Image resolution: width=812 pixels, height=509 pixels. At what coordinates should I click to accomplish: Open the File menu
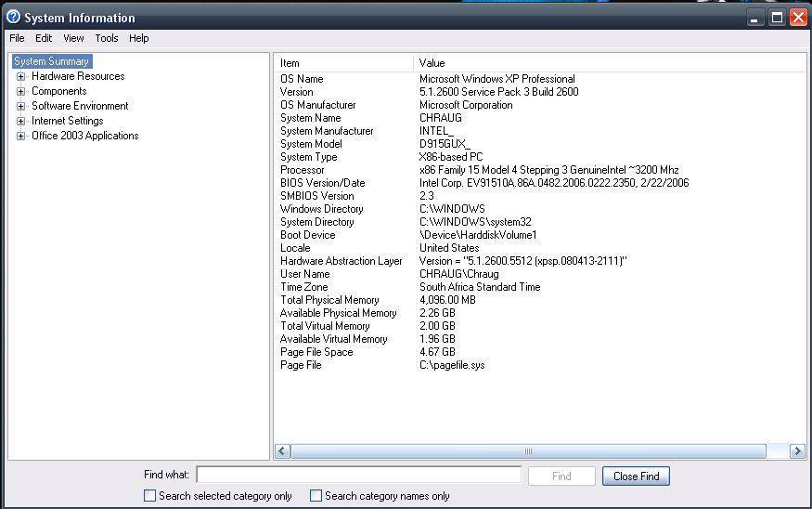[x=17, y=38]
